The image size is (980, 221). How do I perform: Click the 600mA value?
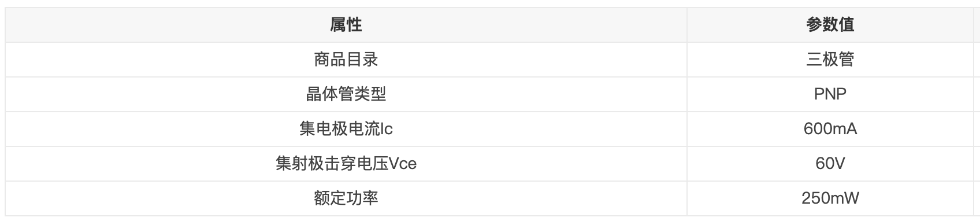[x=830, y=129]
